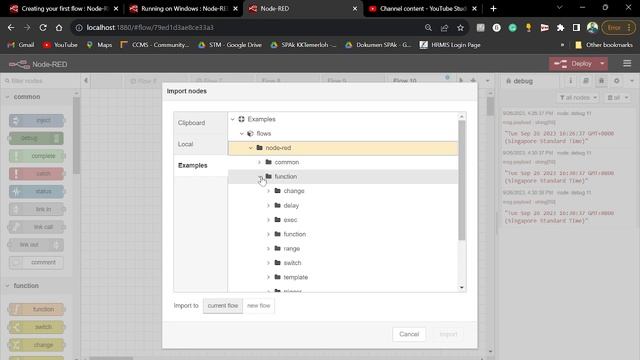Open HRMIS Login Page bookmark
640x360 pixels.
pyautogui.click(x=450, y=45)
